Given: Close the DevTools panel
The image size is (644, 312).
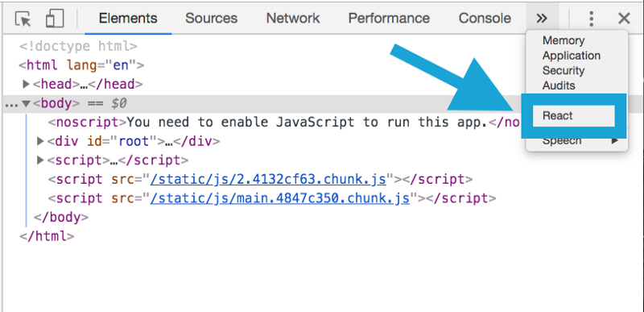Looking at the screenshot, I should pyautogui.click(x=624, y=18).
